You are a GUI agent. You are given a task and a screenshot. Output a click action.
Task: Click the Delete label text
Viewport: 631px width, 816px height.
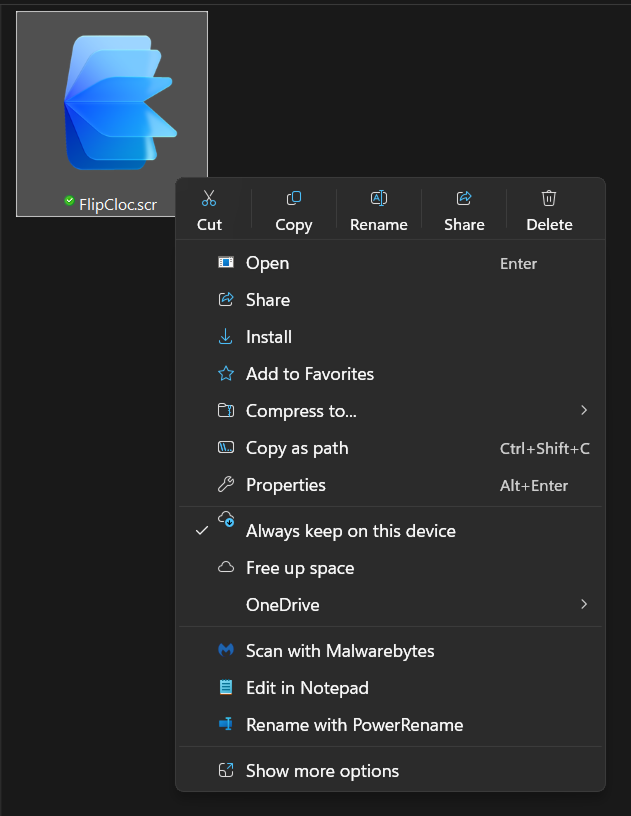(x=549, y=224)
